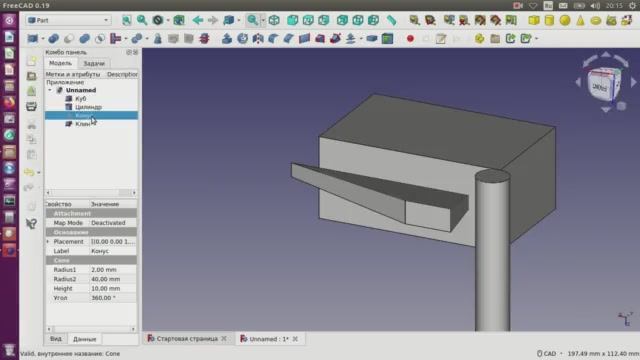
Task: Open the Part workbench selector dropdown
Action: pos(68,20)
